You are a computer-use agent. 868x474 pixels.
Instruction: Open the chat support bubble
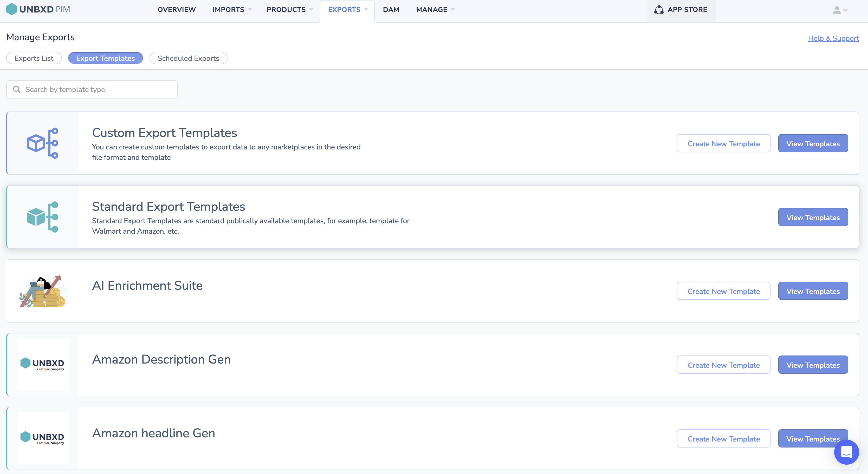(x=846, y=452)
